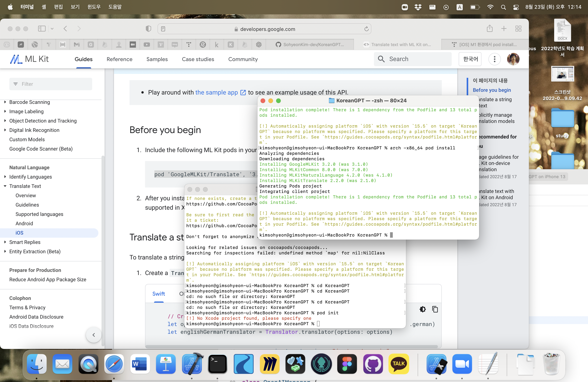The width and height of the screenshot is (588, 382).
Task: Select the Reference tab
Action: [119, 59]
